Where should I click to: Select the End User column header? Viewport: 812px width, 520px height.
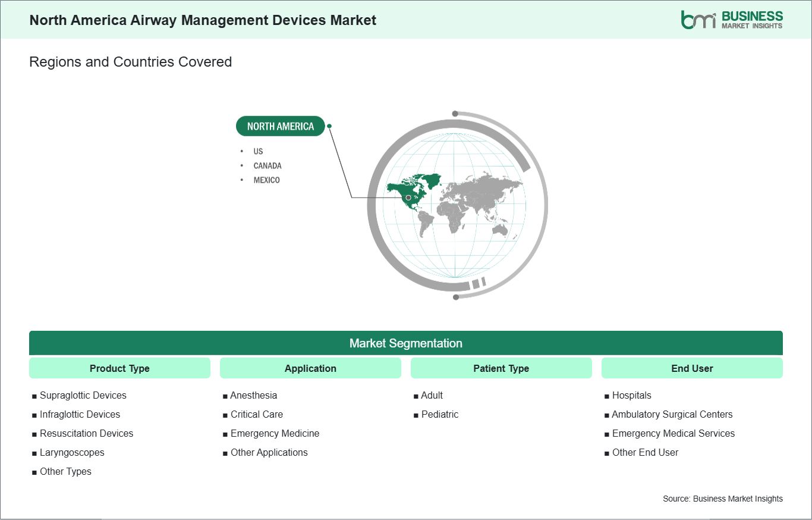point(692,368)
